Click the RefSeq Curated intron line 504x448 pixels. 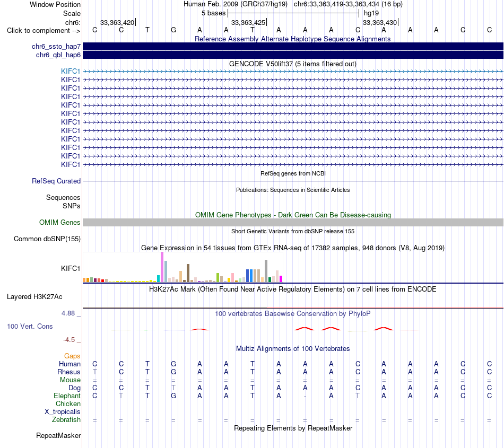293,181
